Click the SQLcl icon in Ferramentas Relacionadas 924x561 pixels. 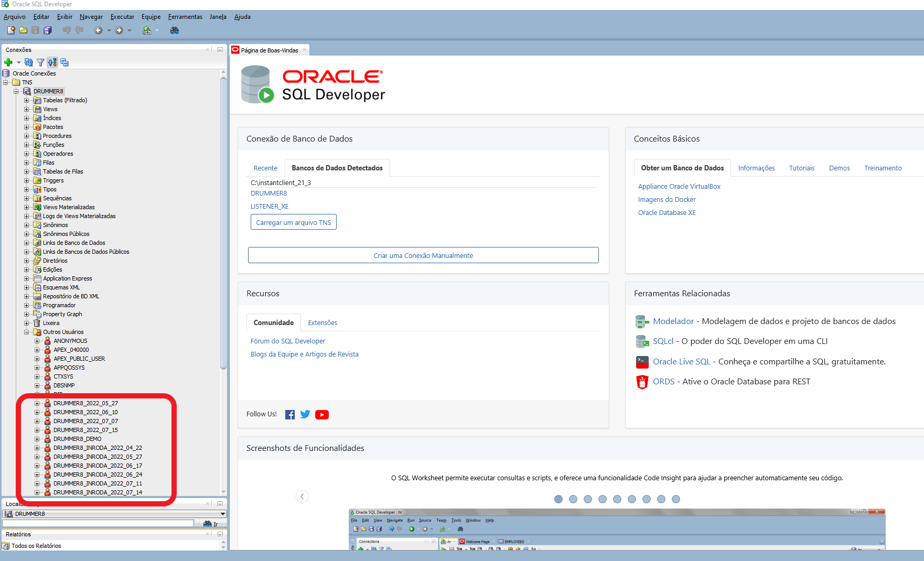(642, 341)
